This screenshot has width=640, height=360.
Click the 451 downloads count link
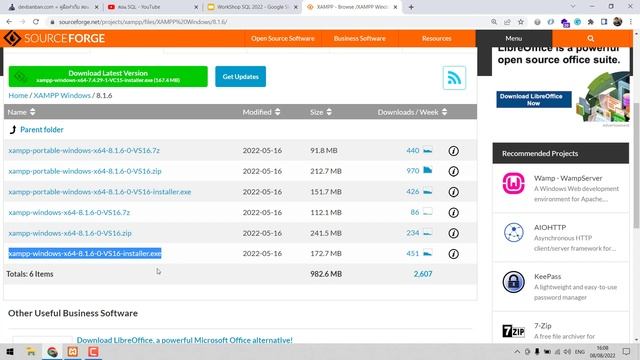(412, 253)
